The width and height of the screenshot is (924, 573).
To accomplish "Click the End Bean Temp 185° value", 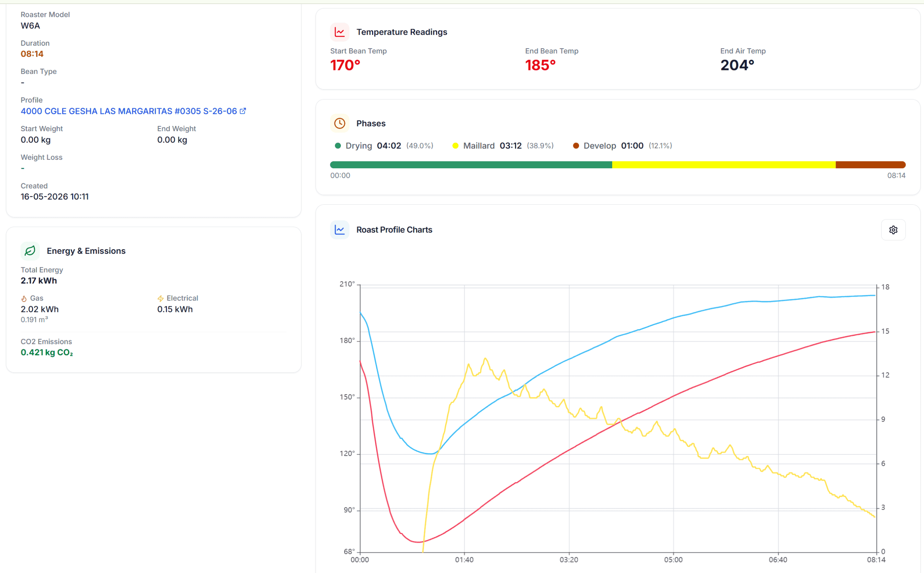I will (x=540, y=65).
